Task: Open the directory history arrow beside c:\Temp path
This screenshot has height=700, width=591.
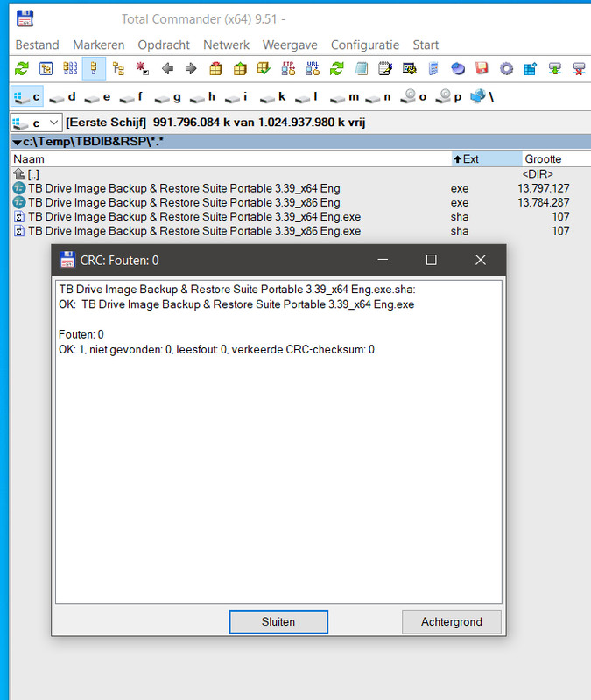Action: 17,142
